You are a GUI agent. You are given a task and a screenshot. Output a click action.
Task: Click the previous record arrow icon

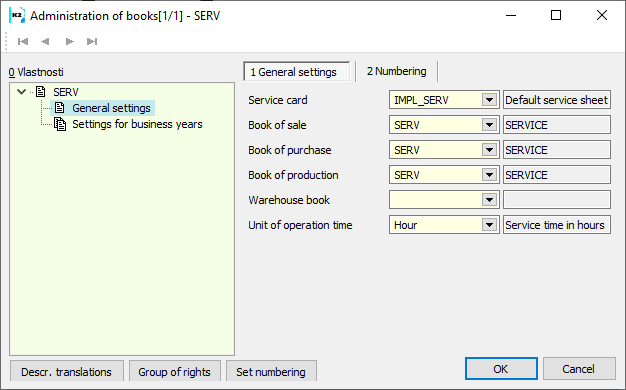tap(45, 42)
